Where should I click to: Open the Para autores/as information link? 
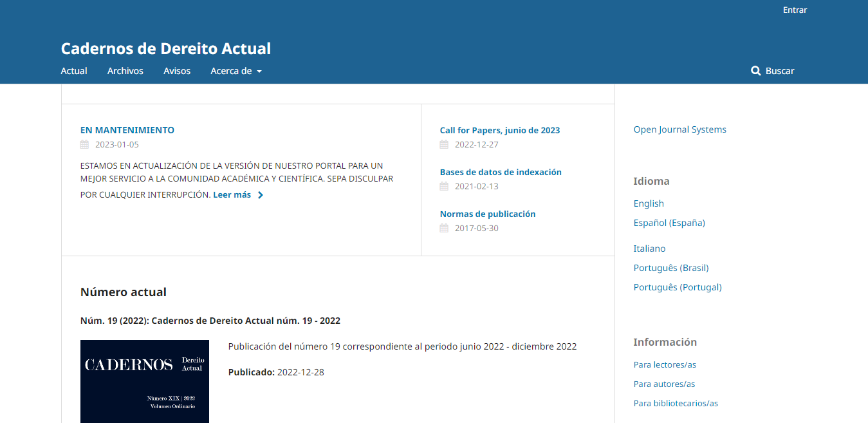click(664, 384)
